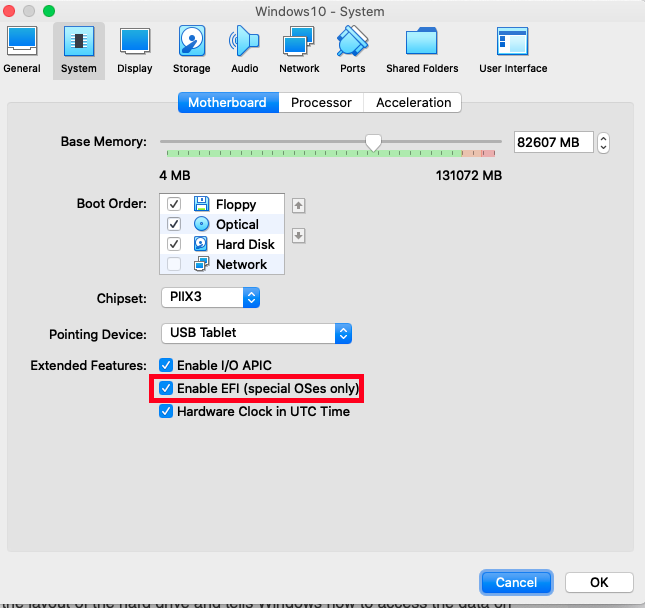Select the Hard Disk boot order row
This screenshot has height=608, width=645.
222,244
